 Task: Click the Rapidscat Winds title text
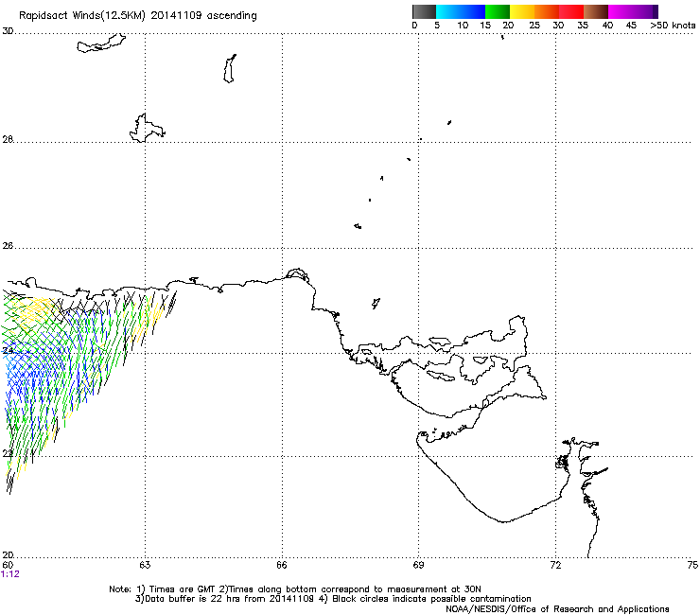coord(138,16)
